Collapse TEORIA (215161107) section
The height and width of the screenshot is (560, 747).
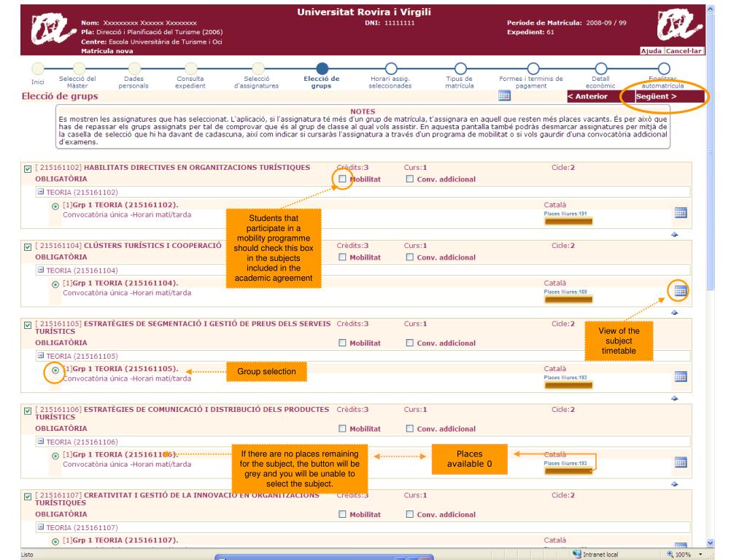pos(41,526)
